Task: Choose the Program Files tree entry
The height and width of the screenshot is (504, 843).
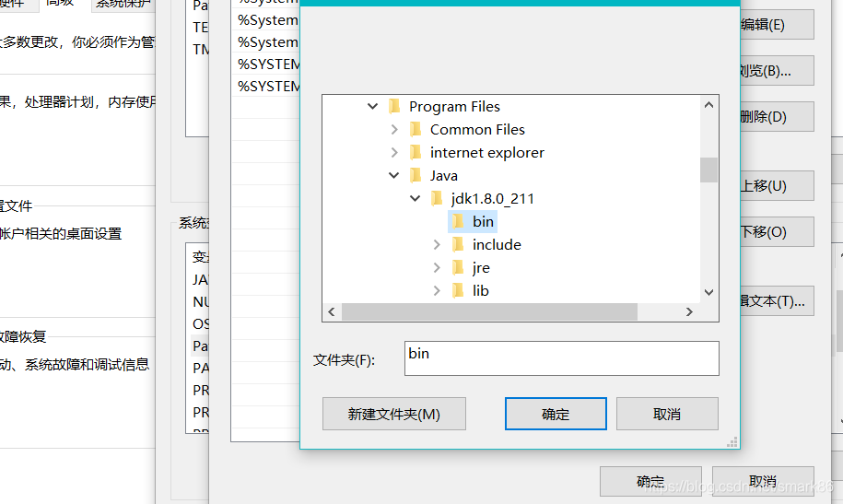Action: pos(454,107)
